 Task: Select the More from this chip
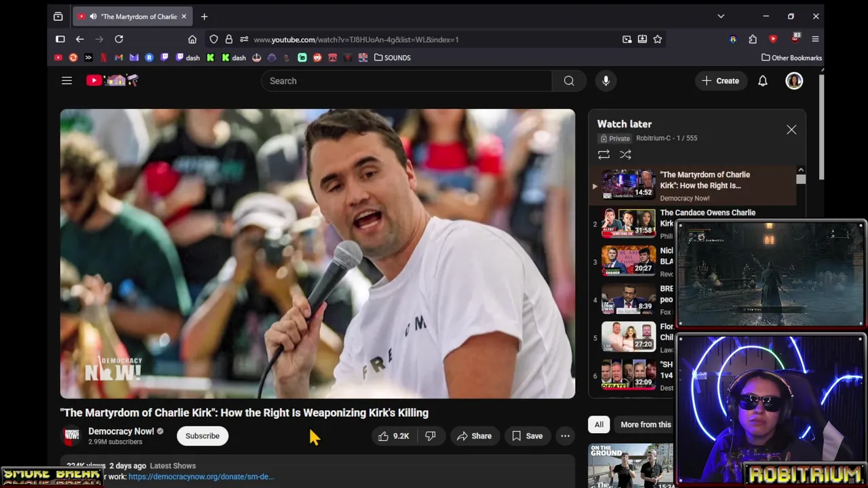[x=644, y=424]
